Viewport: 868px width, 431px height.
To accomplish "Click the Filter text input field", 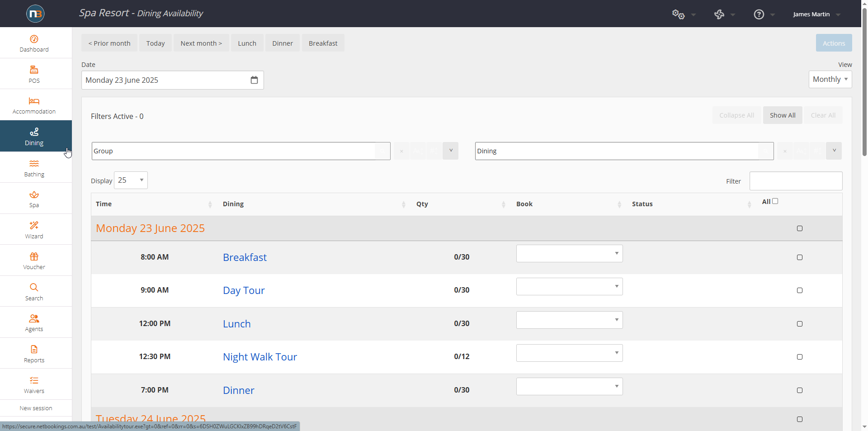I will (796, 181).
